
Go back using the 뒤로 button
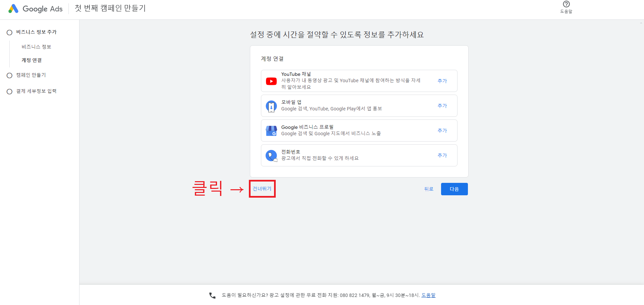point(429,189)
